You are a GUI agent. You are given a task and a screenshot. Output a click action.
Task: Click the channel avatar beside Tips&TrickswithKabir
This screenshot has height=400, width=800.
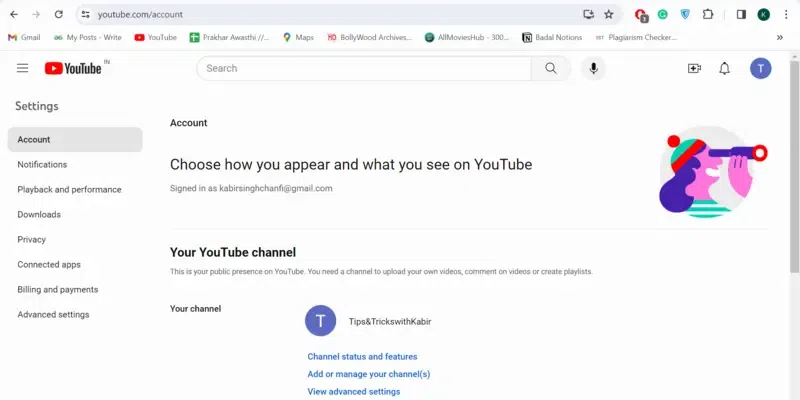coord(320,321)
